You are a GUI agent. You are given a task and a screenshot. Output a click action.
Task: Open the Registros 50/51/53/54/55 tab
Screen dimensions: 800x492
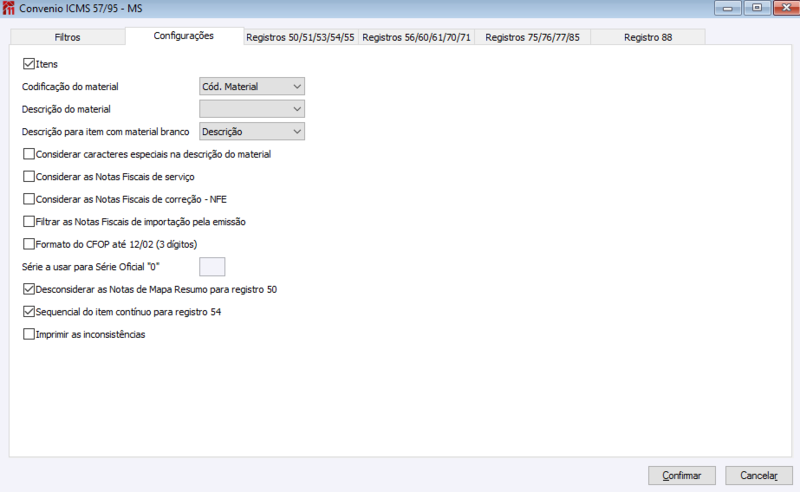coord(300,37)
